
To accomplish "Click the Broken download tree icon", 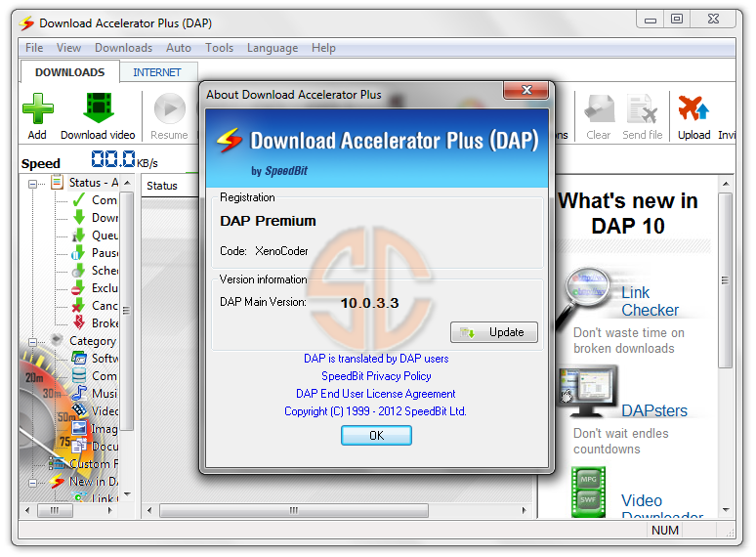I will point(78,322).
